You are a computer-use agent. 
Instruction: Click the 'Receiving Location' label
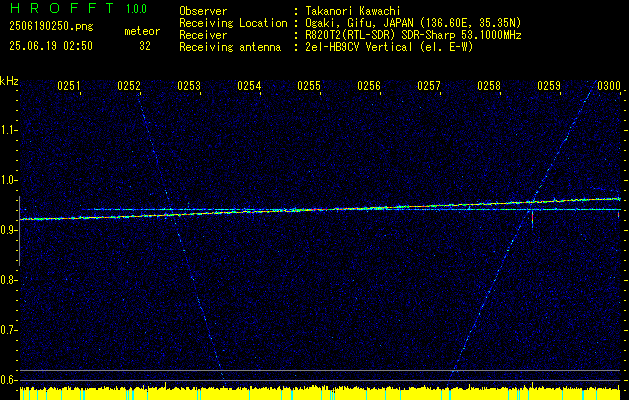point(233,23)
